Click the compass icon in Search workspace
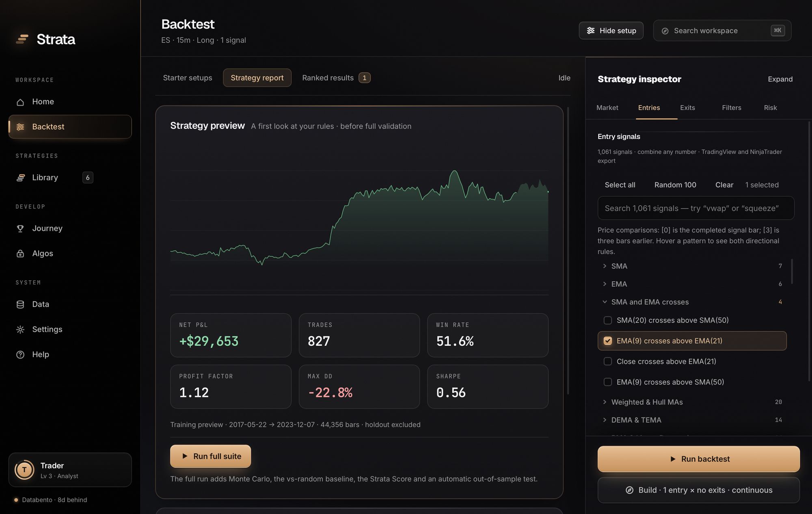Viewport: 812px width, 514px height. pos(665,31)
